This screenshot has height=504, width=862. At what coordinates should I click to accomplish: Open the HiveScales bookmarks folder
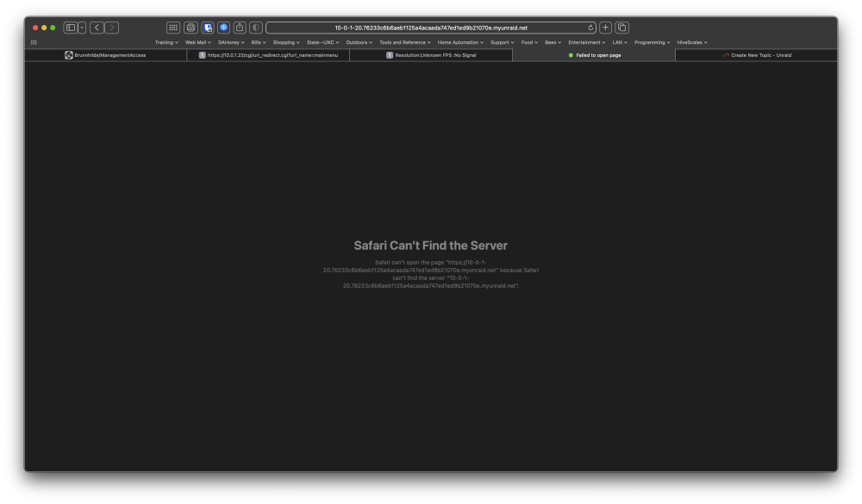(692, 42)
